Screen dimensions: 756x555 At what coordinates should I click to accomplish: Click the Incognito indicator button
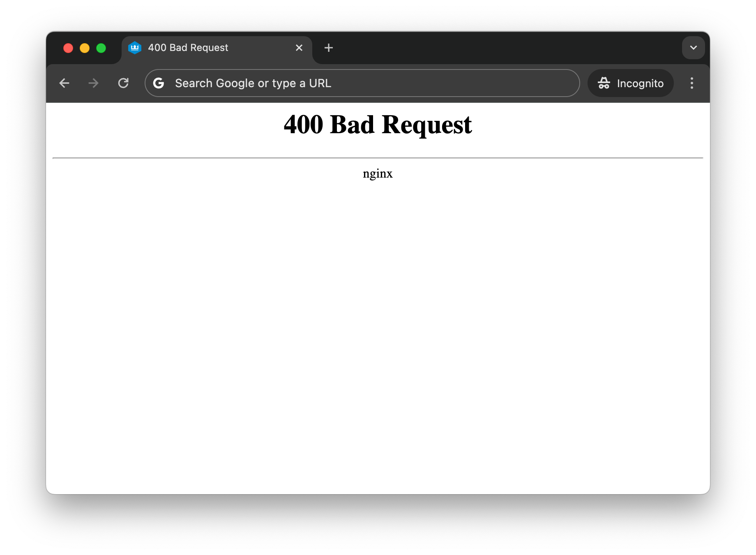coord(631,83)
